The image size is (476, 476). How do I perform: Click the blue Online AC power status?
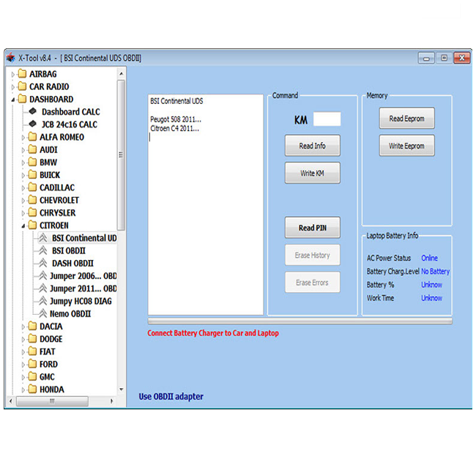tap(430, 258)
